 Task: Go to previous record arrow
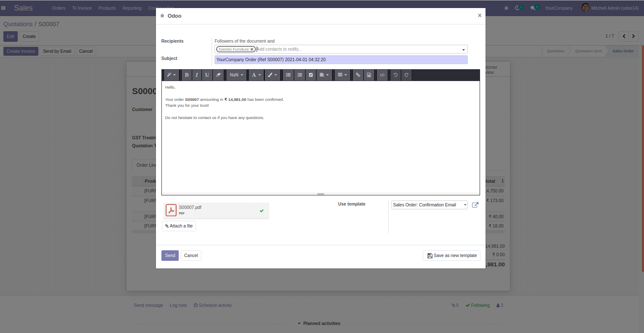623,36
